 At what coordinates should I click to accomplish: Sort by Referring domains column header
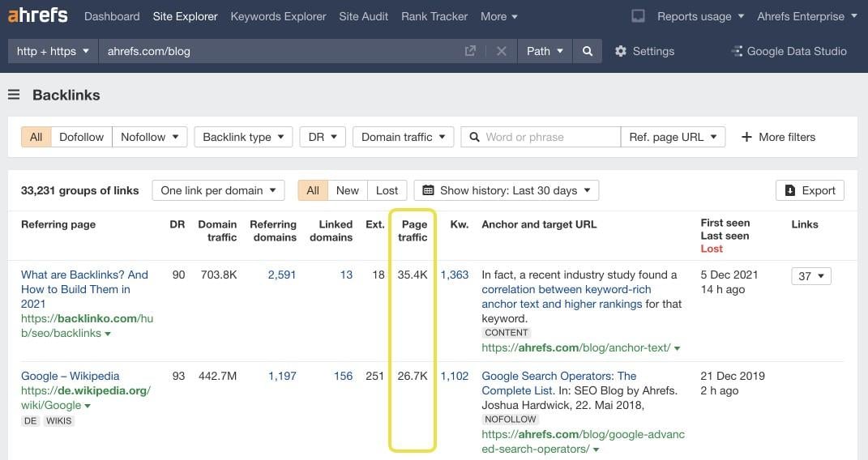coord(273,231)
